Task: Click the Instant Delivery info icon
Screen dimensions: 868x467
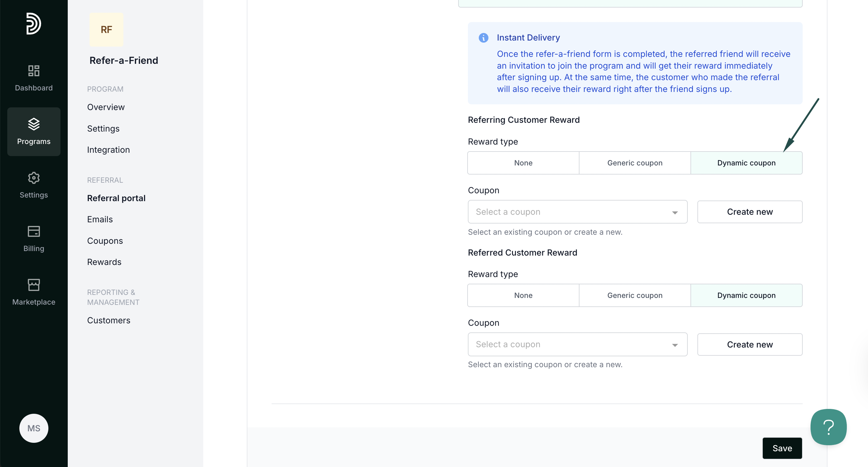Action: pos(483,38)
